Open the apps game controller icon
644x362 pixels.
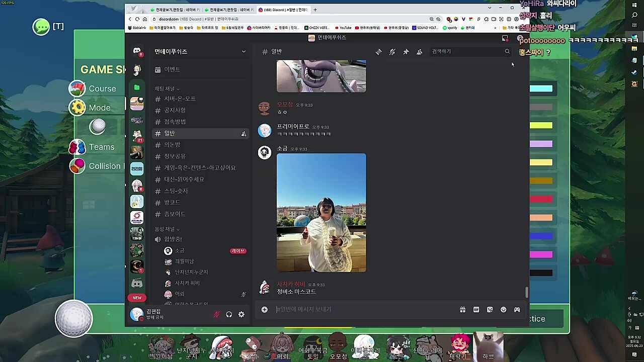[517, 310]
